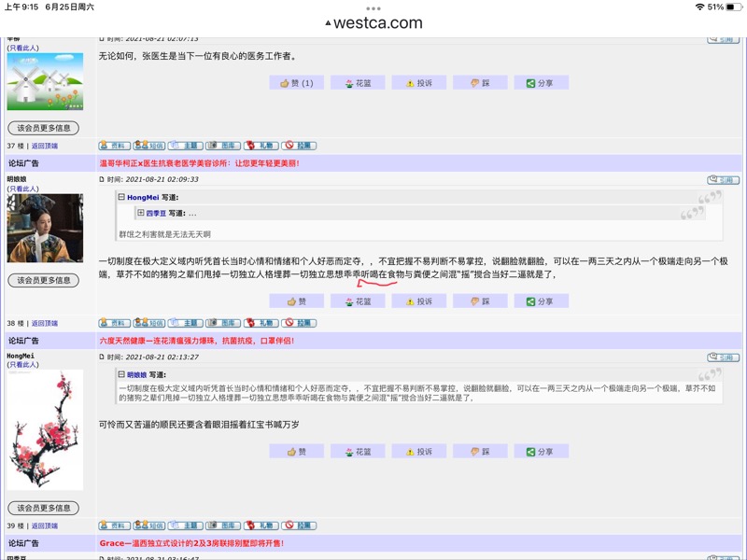Report the 张医生 post via 投诉
747x560 pixels.
tap(418, 83)
